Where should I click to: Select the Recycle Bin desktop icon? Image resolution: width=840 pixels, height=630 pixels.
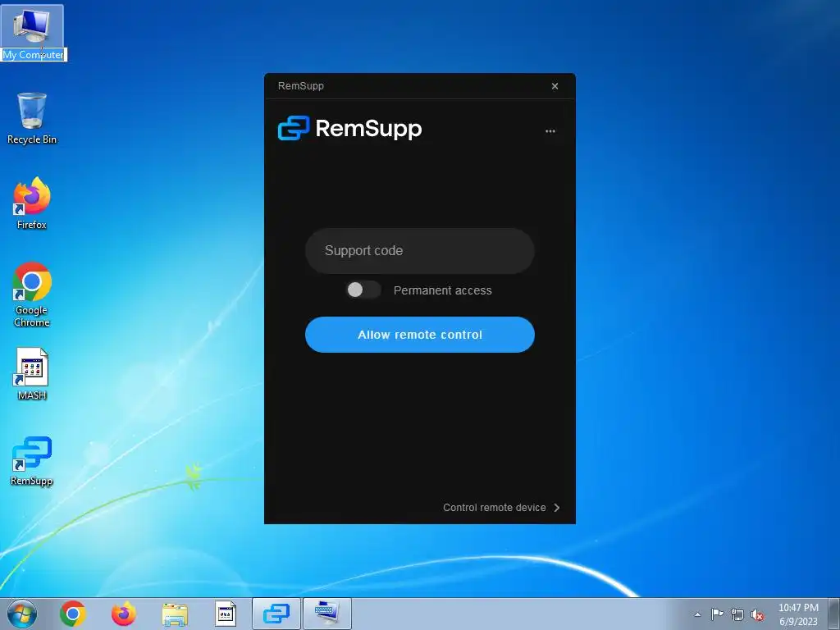coord(32,118)
